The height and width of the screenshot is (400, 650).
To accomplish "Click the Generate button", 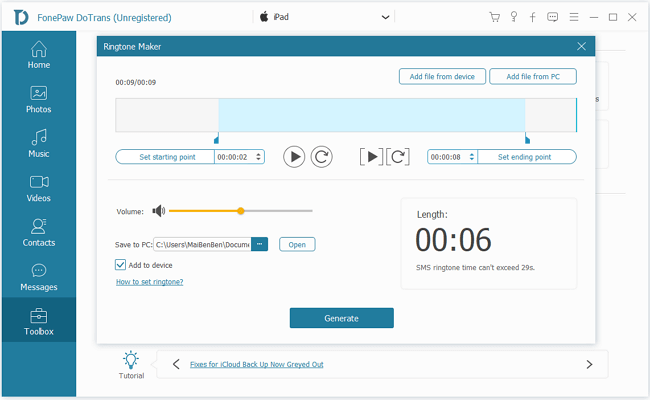I will [341, 318].
